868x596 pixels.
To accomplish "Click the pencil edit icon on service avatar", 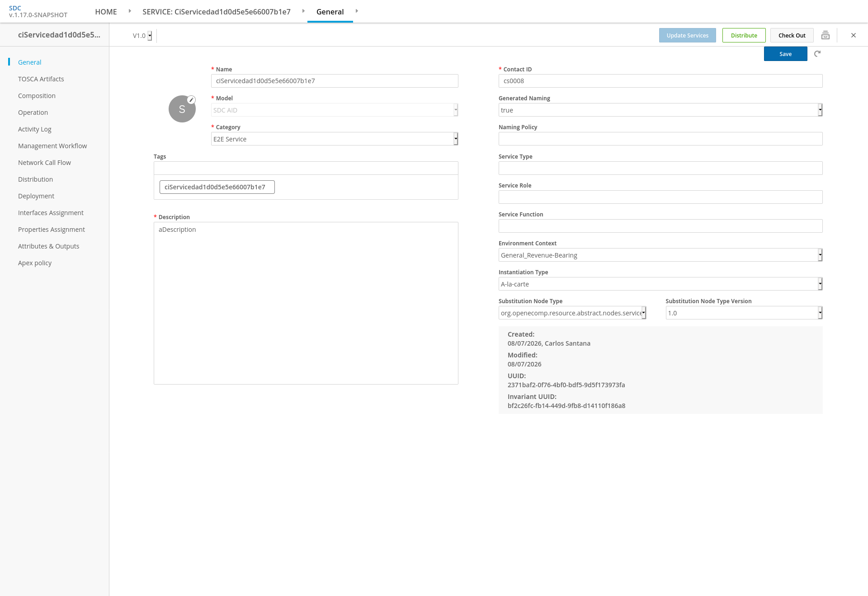I will click(x=191, y=100).
